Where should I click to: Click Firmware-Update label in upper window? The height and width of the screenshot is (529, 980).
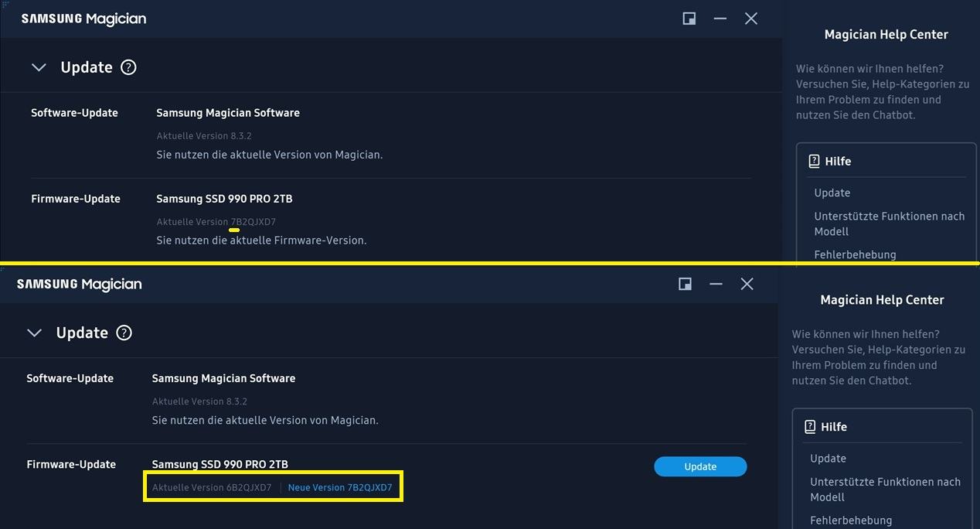(76, 199)
